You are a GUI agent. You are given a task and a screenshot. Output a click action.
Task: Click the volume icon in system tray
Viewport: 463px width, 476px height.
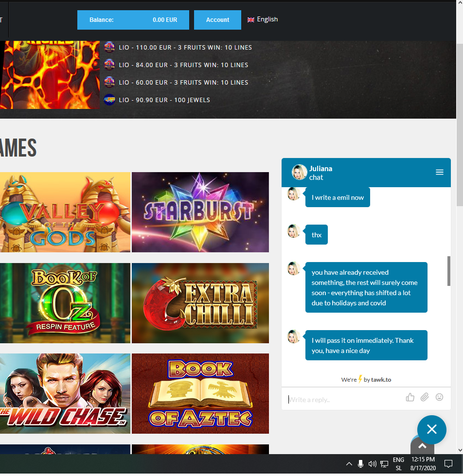[373, 464]
